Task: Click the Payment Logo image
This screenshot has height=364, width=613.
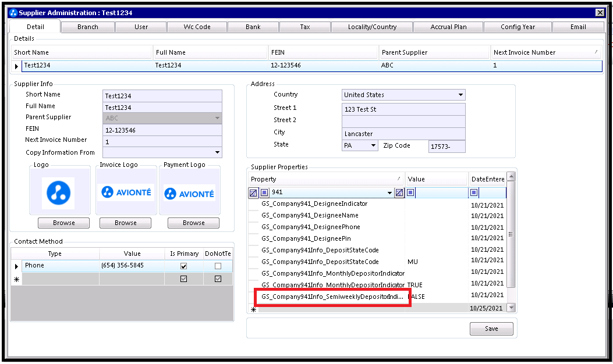Action: pyautogui.click(x=190, y=193)
